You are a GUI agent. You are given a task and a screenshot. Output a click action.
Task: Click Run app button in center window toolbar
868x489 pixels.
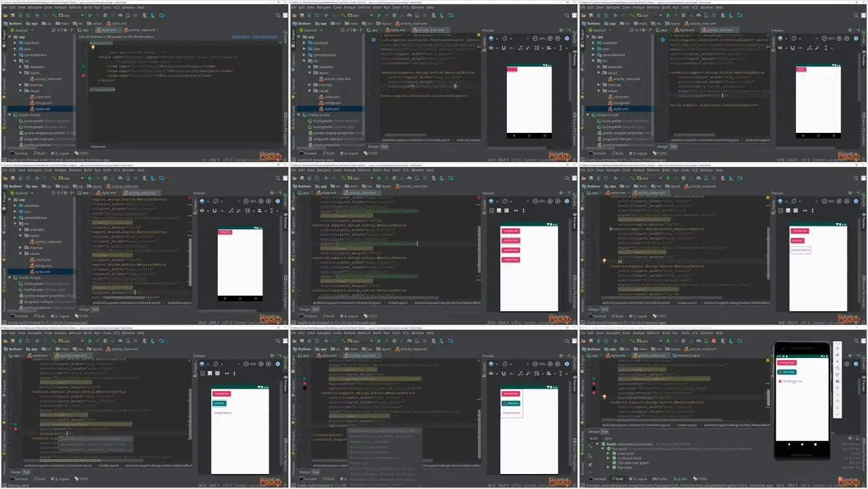[379, 178]
